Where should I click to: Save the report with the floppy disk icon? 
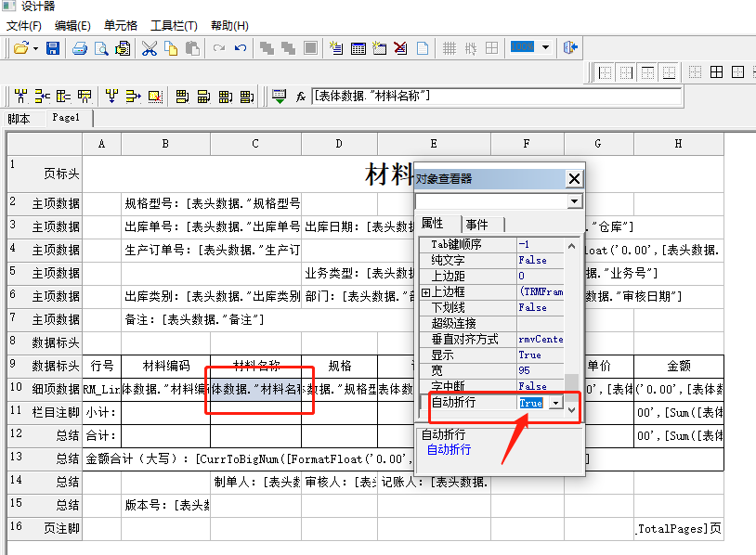[53, 47]
